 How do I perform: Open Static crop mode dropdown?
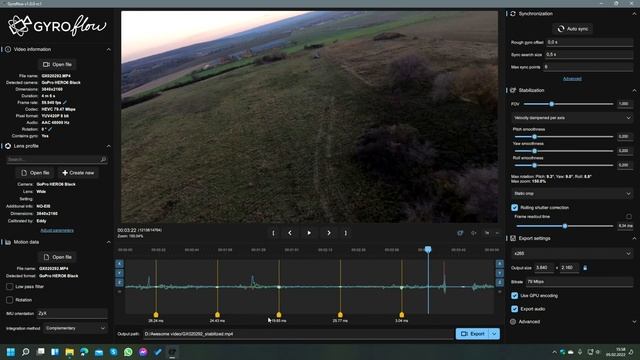(x=572, y=193)
